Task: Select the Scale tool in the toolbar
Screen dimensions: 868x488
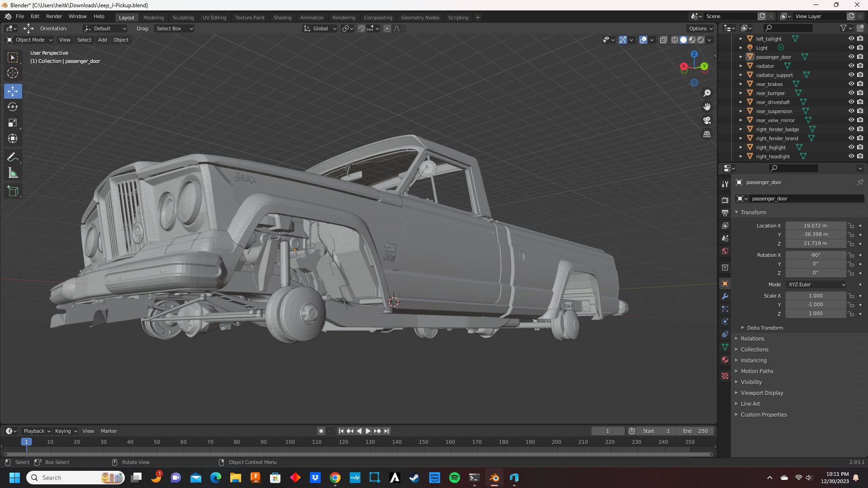Action: [x=13, y=123]
